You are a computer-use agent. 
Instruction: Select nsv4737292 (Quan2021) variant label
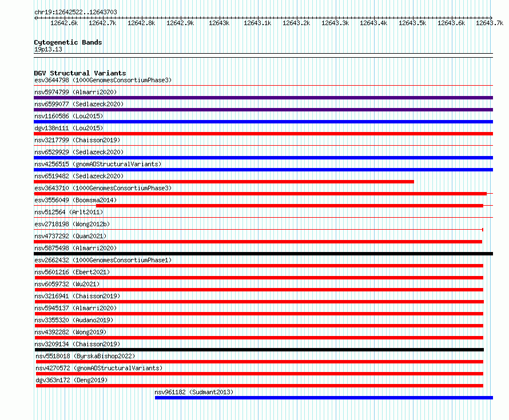coord(70,236)
